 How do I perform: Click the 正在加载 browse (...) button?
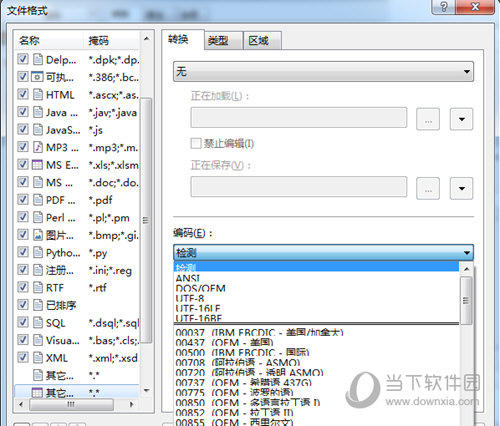[428, 119]
